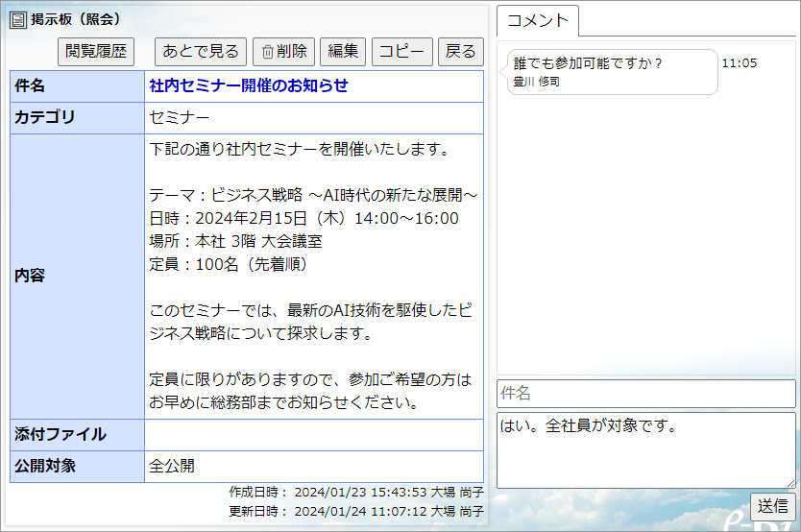Send the comment with 送信 button

tap(773, 506)
